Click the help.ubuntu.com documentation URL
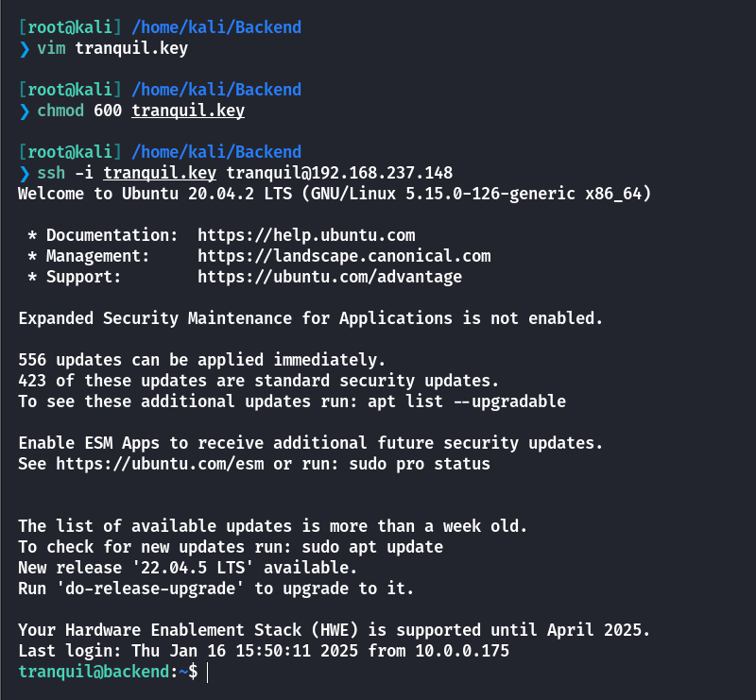 point(306,235)
